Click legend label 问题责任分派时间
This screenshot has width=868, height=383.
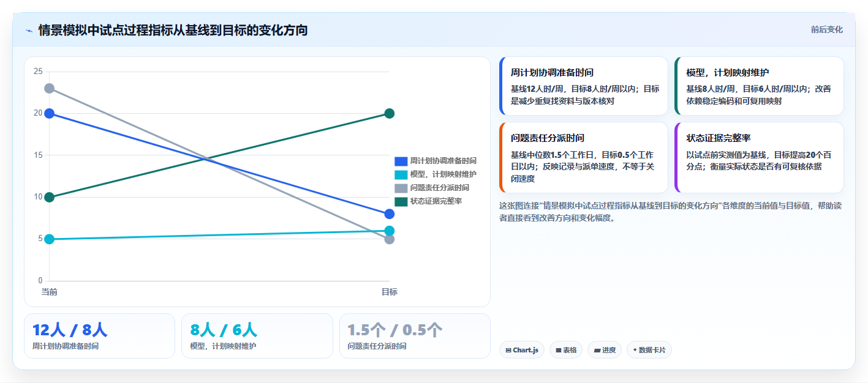tap(439, 188)
